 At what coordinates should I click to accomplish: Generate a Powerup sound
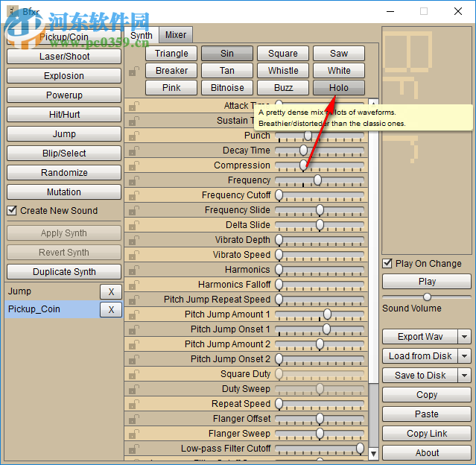pos(64,95)
